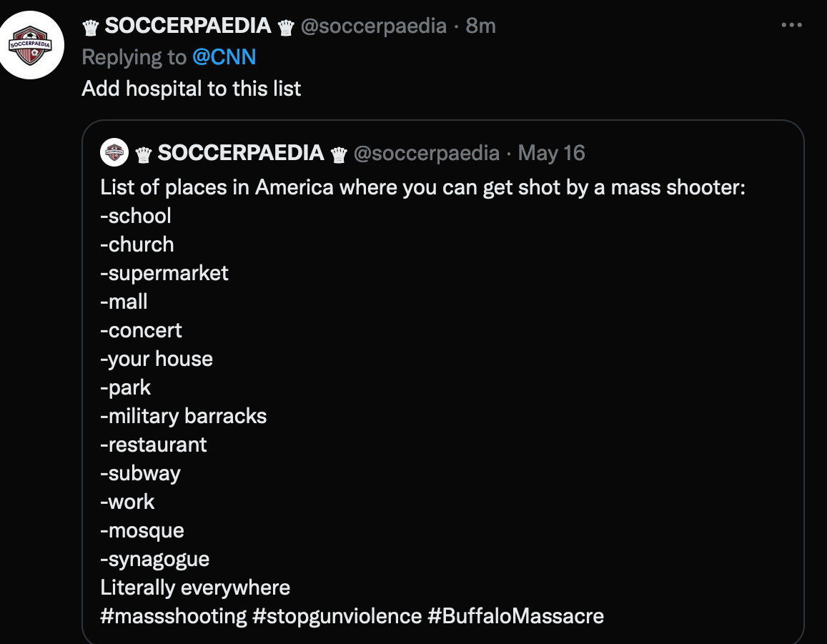Click the May 16 timestamp
The height and width of the screenshot is (644, 827).
tap(552, 152)
